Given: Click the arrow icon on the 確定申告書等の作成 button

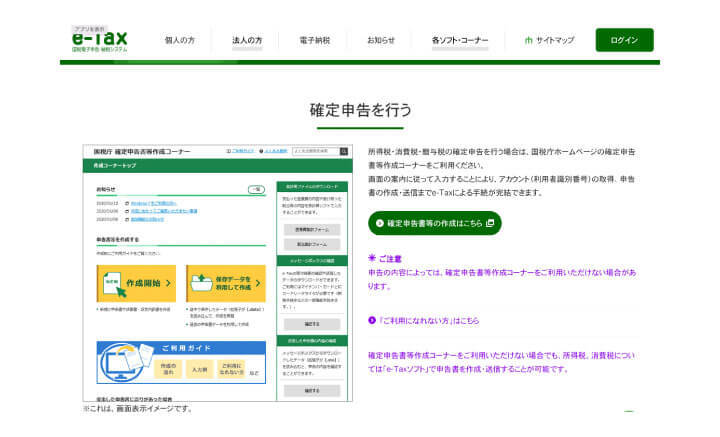Looking at the screenshot, I should coord(380,223).
